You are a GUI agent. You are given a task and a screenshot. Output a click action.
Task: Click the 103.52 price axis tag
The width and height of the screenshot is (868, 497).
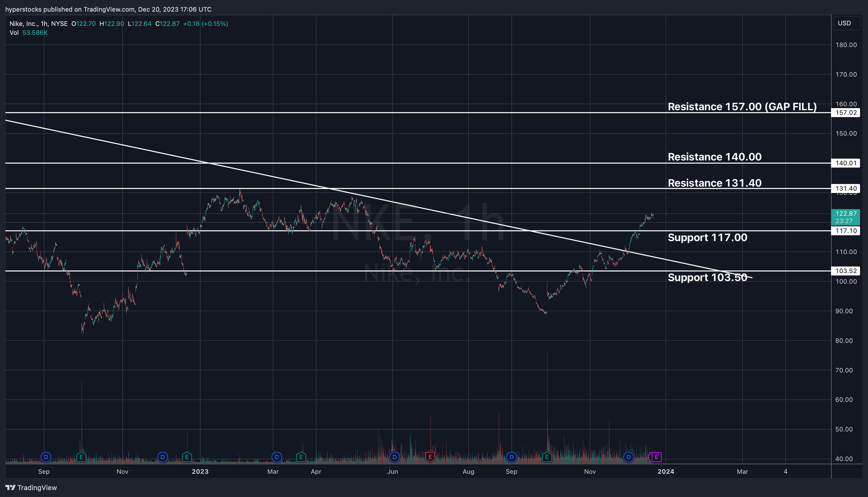(x=845, y=271)
